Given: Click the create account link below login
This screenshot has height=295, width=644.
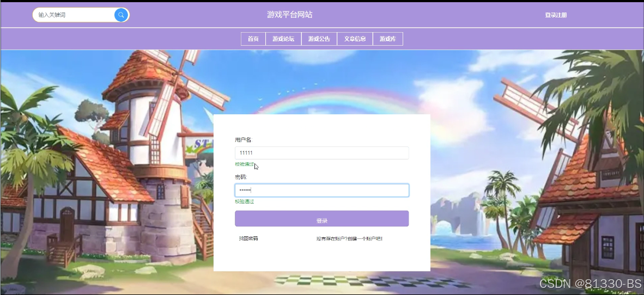Looking at the screenshot, I should [x=350, y=238].
